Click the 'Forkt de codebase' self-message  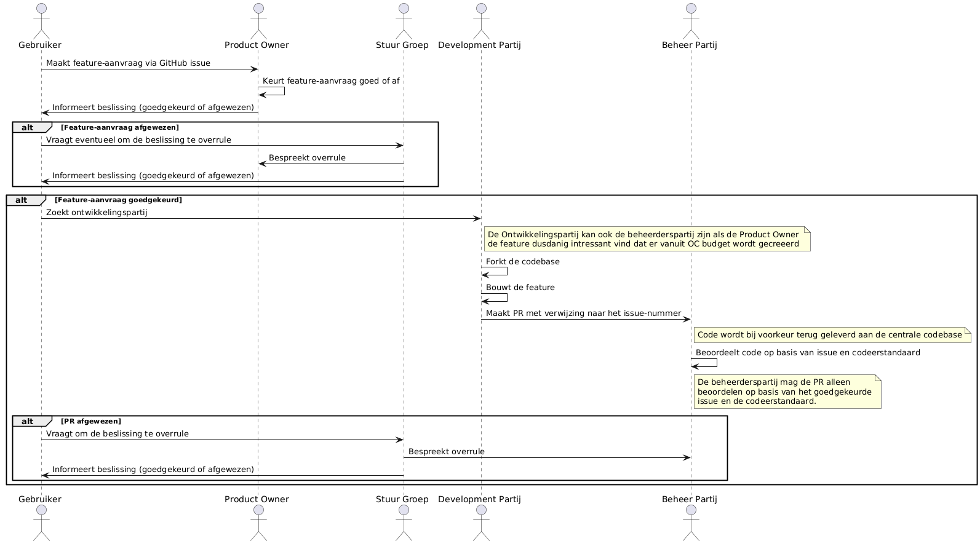522,262
